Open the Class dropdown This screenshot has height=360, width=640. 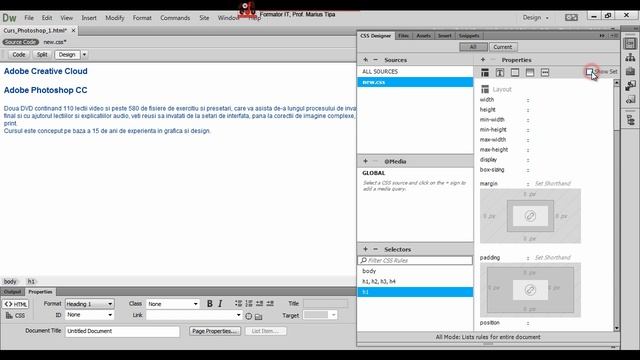[173, 304]
